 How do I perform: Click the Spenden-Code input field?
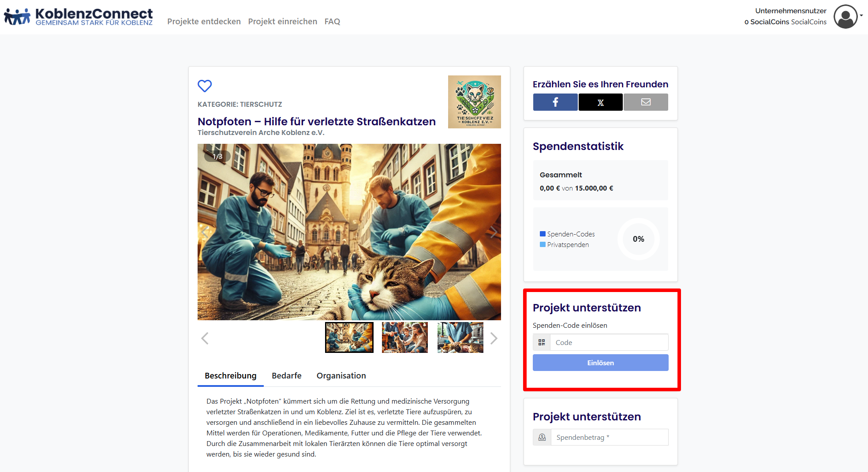point(609,342)
